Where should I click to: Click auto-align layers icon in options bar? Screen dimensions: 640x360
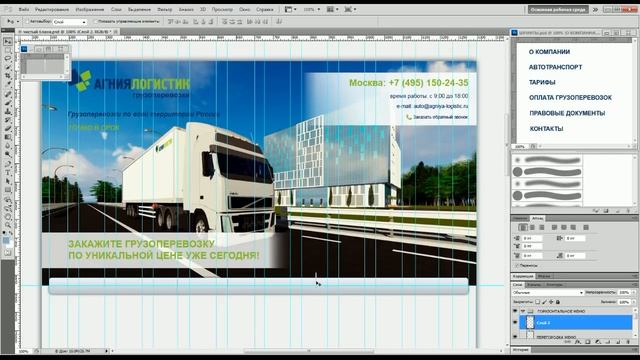[x=279, y=21]
